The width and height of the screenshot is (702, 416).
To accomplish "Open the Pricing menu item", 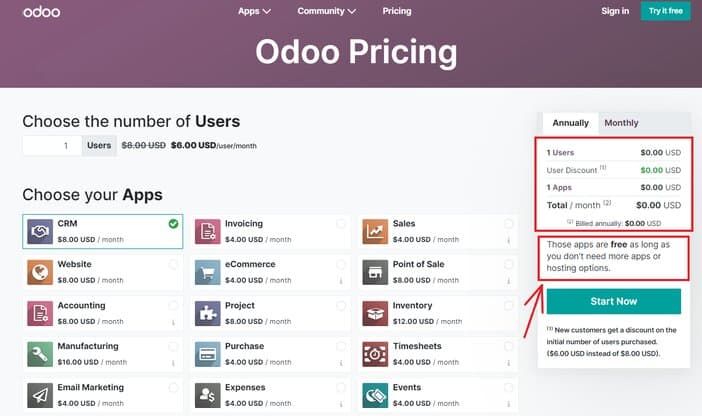I will 397,11.
